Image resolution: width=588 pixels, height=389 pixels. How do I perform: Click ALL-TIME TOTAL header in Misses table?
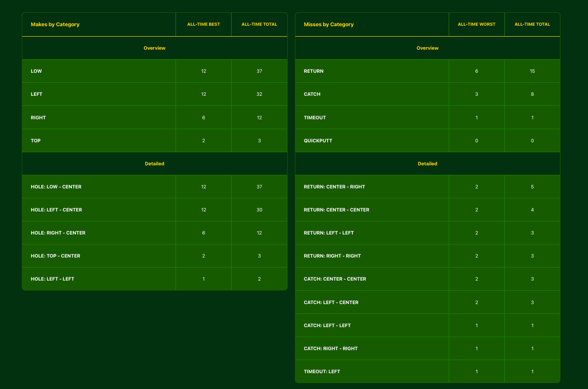(532, 24)
